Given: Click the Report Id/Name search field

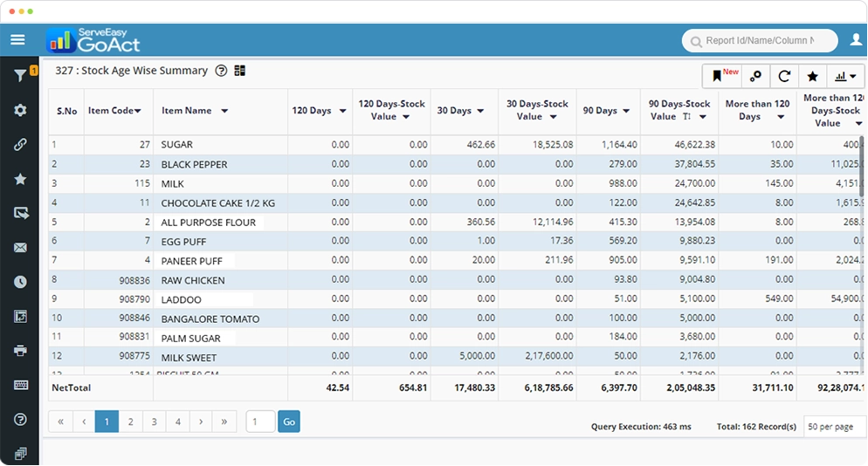Looking at the screenshot, I should (758, 41).
